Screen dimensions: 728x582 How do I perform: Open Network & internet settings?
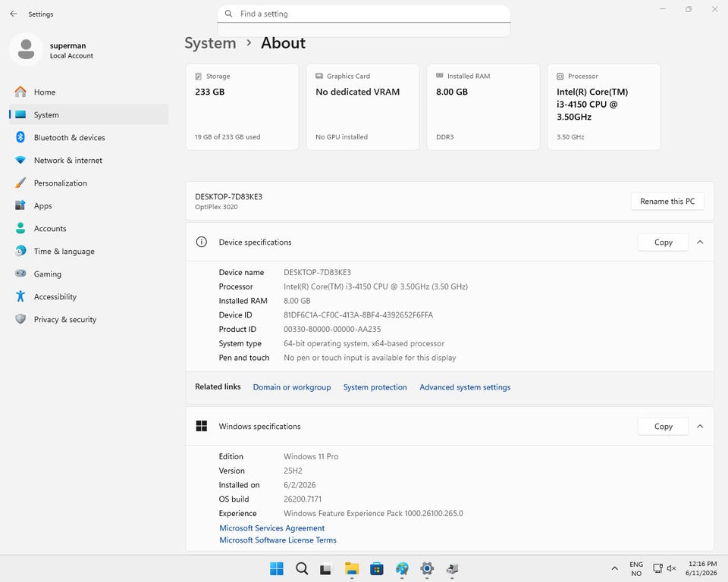pos(88,160)
